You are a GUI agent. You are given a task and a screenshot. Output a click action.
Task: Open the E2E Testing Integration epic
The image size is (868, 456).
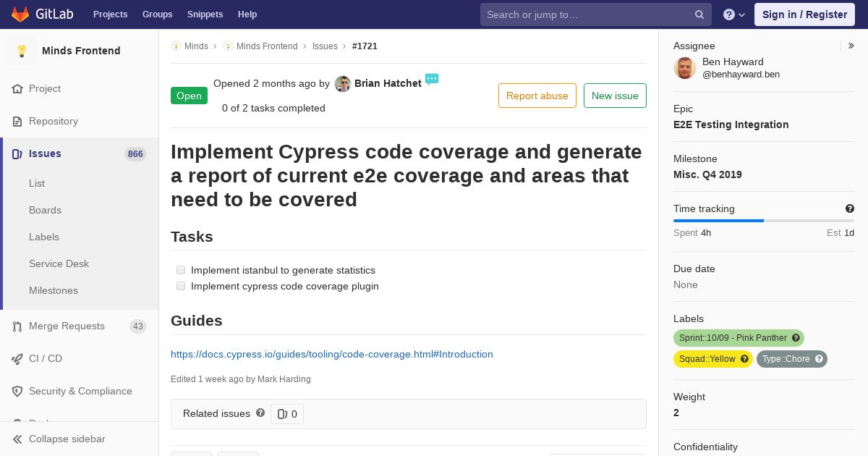coord(731,124)
